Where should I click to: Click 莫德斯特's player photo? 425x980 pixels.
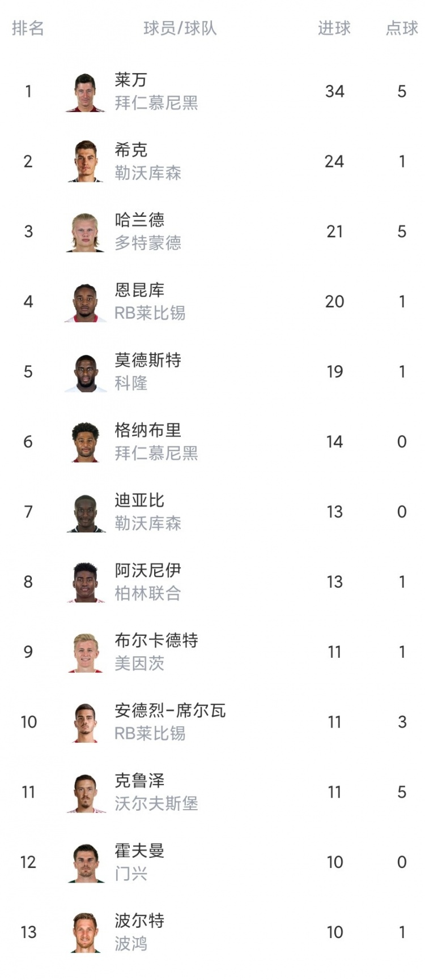point(86,373)
